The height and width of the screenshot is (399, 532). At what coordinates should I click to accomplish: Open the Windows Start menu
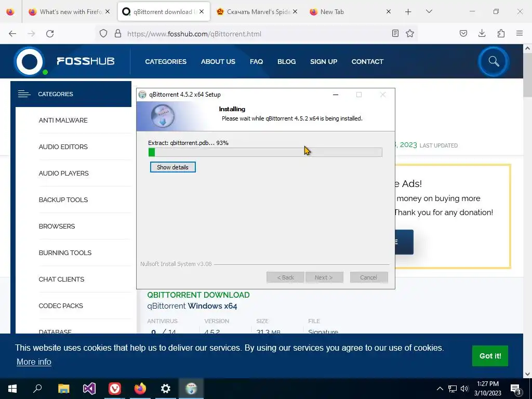pos(12,389)
